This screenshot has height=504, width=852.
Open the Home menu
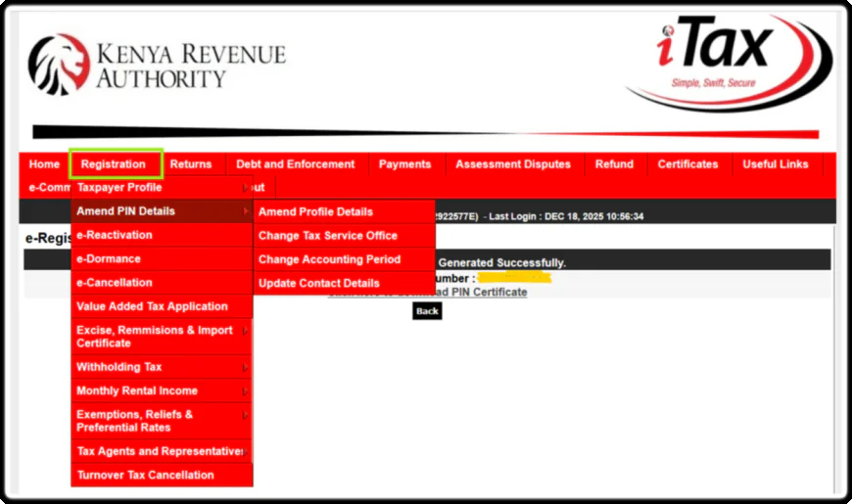coord(44,164)
